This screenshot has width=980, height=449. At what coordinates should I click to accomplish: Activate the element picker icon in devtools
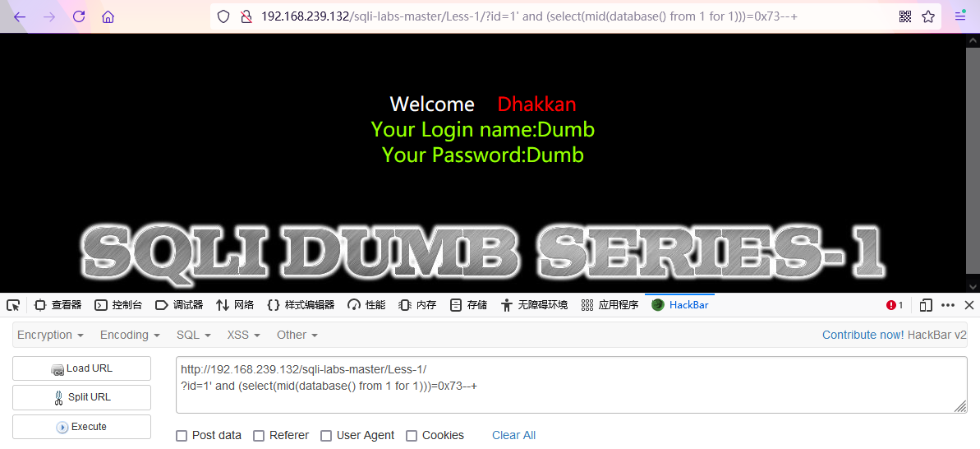click(x=13, y=305)
